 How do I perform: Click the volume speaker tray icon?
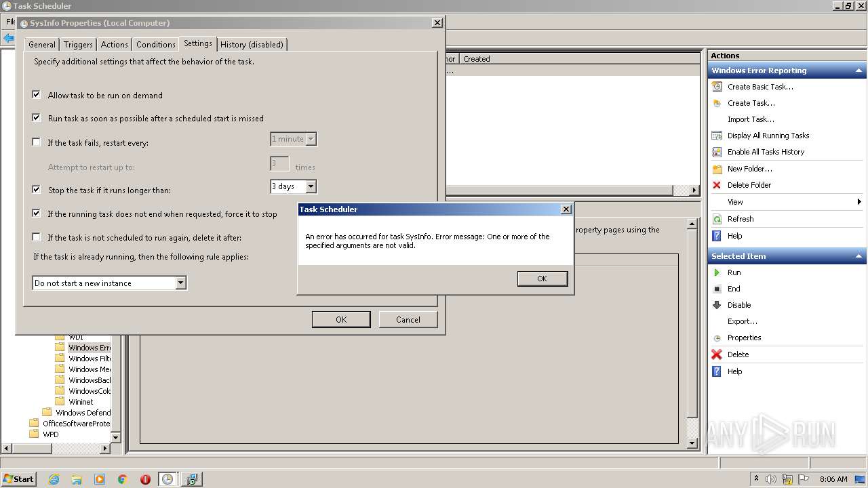(x=771, y=479)
